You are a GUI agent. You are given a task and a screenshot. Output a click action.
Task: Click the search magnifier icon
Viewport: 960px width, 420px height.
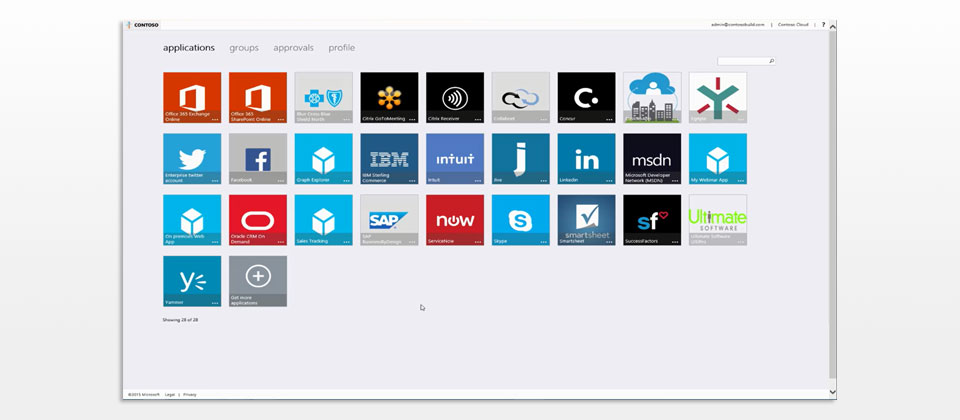pos(771,61)
